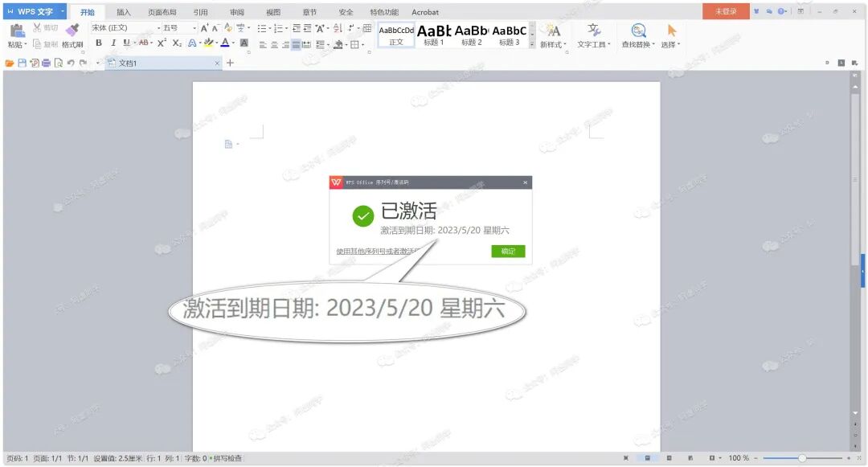Toggle Italic formatting

(113, 43)
